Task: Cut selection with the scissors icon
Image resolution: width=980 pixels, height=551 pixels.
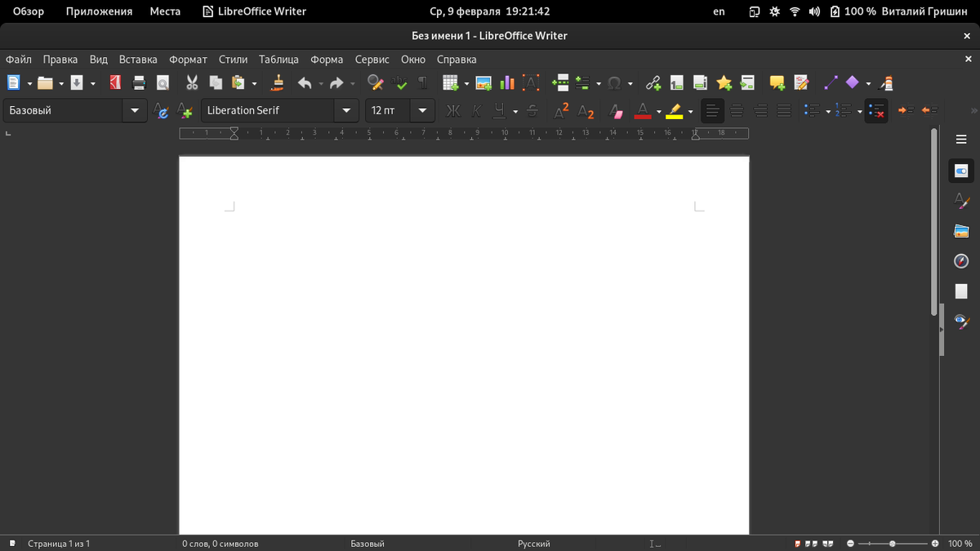Action: 192,82
